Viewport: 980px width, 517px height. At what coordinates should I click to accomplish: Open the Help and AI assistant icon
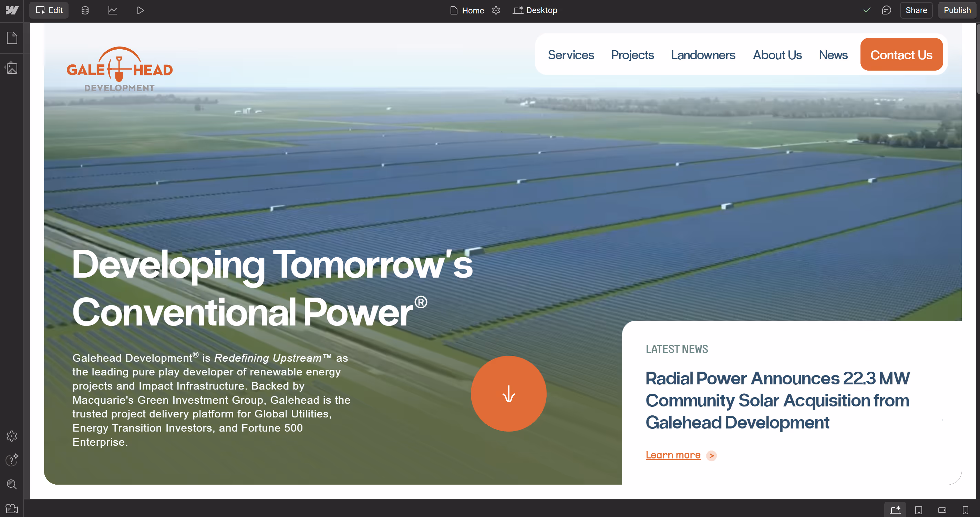pos(12,459)
